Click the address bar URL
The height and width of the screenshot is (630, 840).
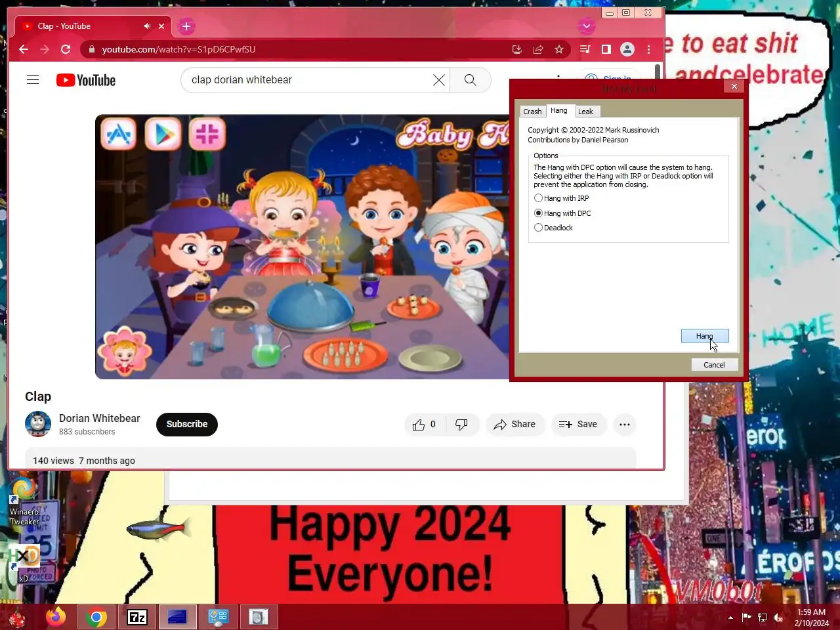(178, 49)
